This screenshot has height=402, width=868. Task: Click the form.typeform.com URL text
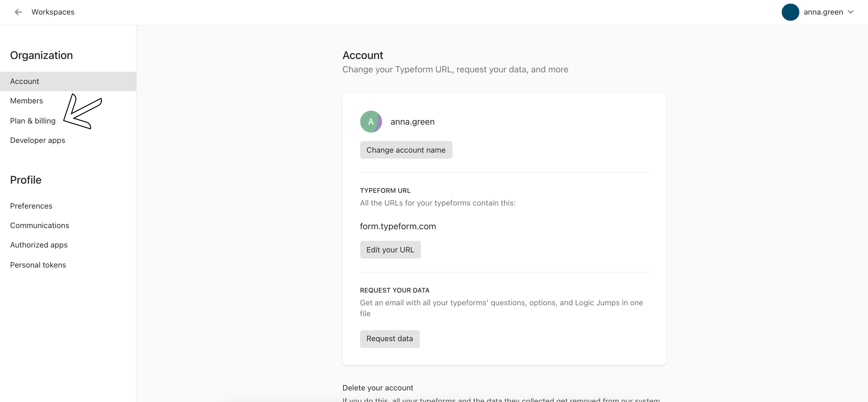(x=398, y=226)
